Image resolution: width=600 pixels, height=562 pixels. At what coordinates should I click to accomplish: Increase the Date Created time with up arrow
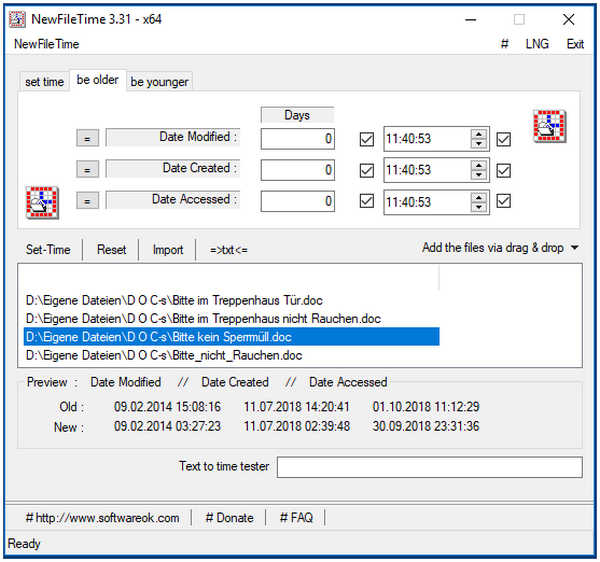[x=479, y=165]
